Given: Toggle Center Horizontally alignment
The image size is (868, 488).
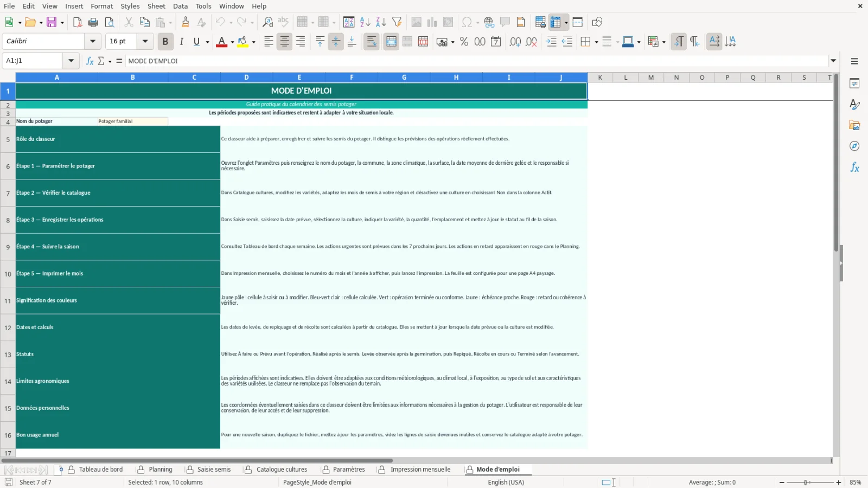Looking at the screenshot, I should coord(284,42).
